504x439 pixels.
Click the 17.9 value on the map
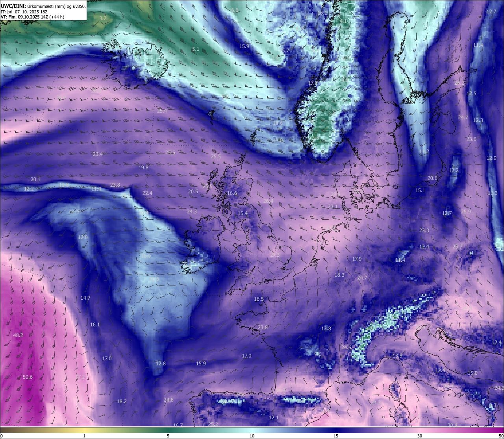pyautogui.click(x=357, y=259)
